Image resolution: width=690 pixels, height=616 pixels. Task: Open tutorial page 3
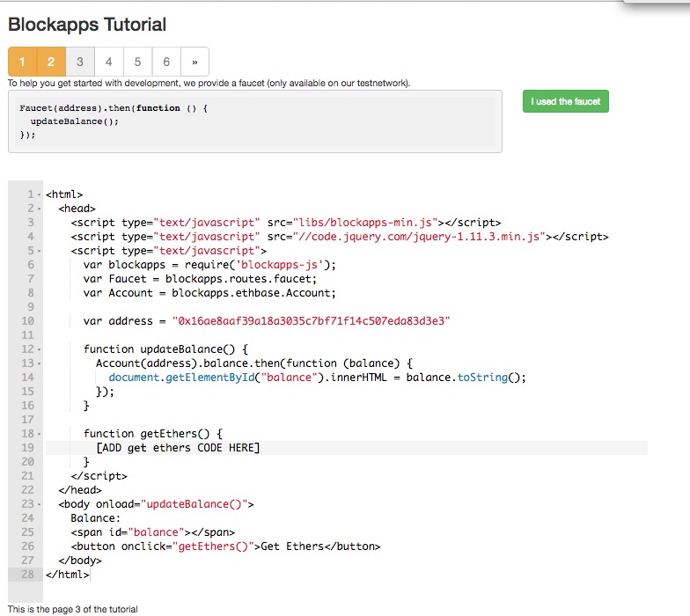tap(79, 62)
